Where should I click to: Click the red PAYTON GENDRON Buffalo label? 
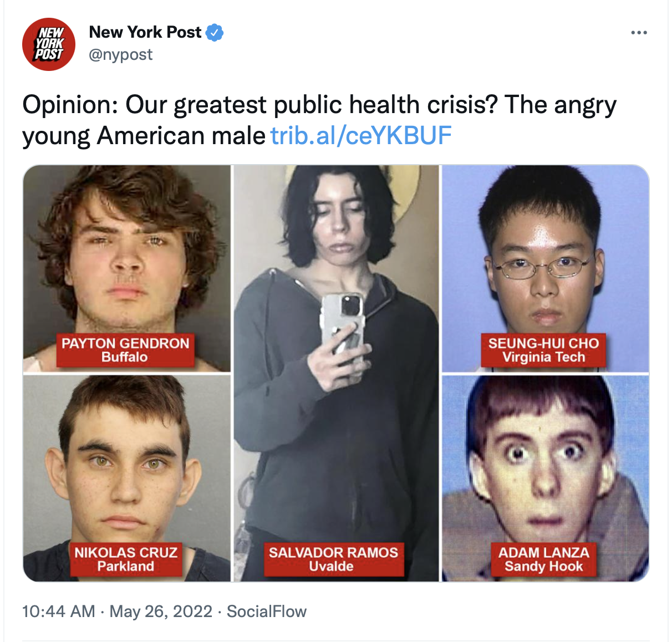(125, 350)
